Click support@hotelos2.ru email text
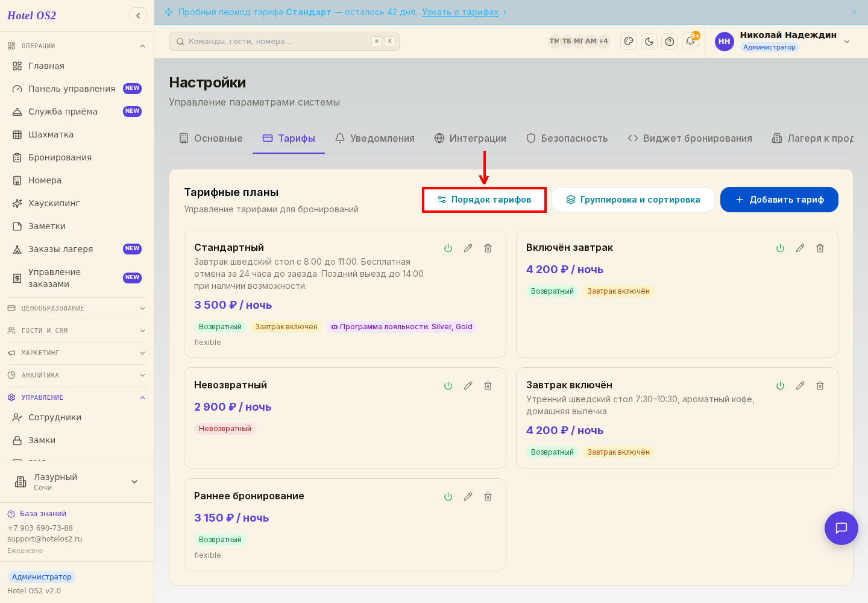 tap(45, 539)
